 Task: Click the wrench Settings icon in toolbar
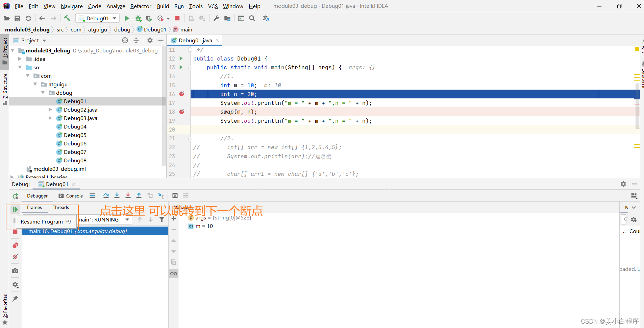[x=216, y=18]
